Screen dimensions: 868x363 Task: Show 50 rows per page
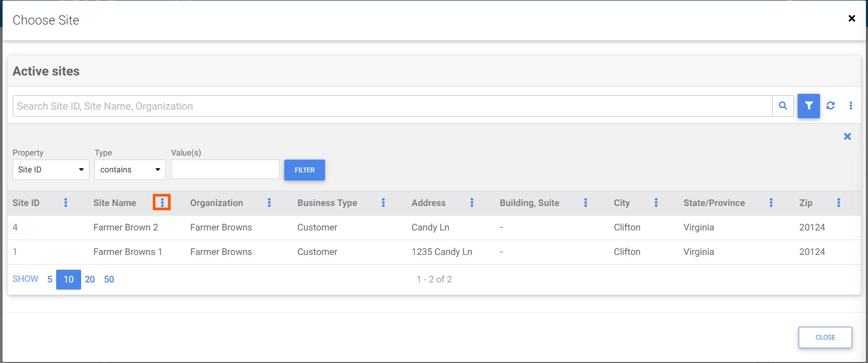click(x=109, y=279)
